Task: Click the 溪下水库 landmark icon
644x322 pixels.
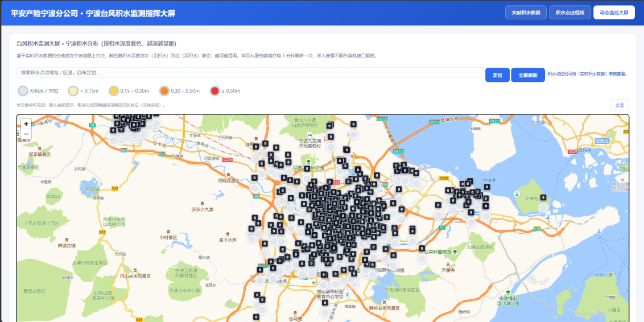Action: click(228, 233)
